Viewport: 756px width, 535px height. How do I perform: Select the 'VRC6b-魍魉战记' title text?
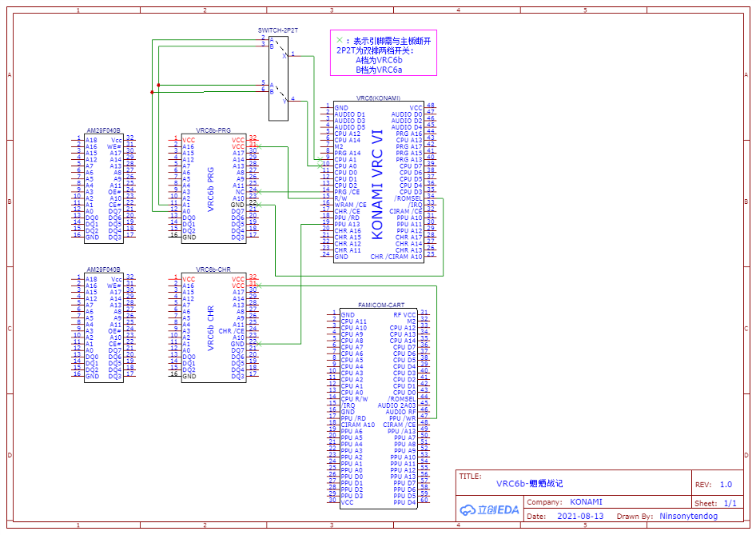coord(529,483)
